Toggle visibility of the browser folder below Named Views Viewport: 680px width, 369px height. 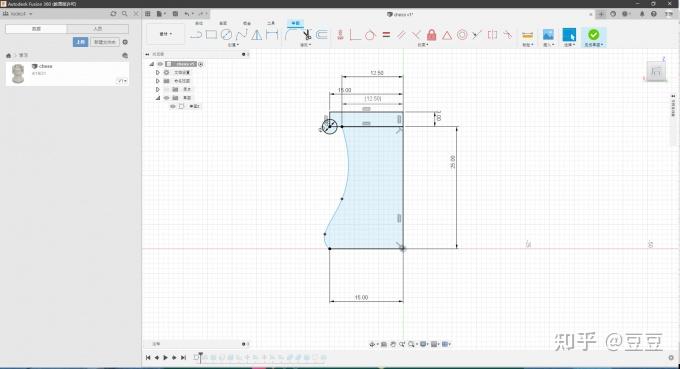pyautogui.click(x=167, y=89)
